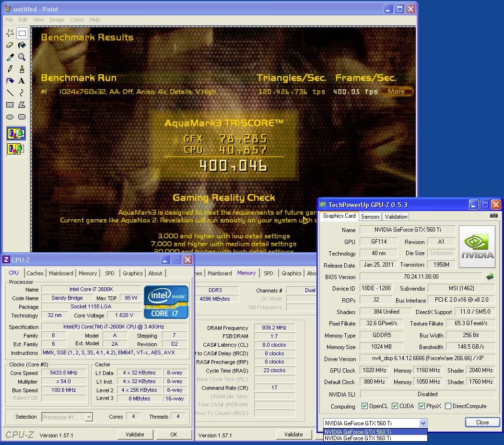Screen dimensions: 504x445
Task: Click the Bus Speed 100.6 MHz field
Action: [64, 390]
